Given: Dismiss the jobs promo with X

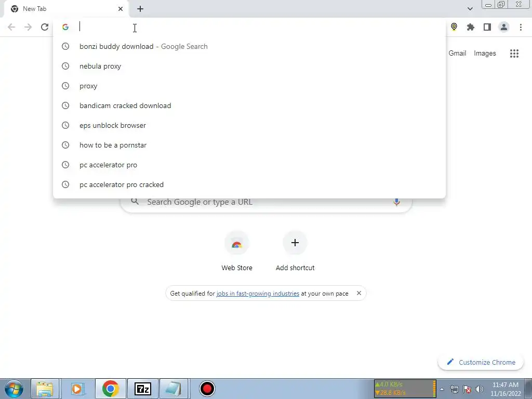Looking at the screenshot, I should [x=358, y=293].
